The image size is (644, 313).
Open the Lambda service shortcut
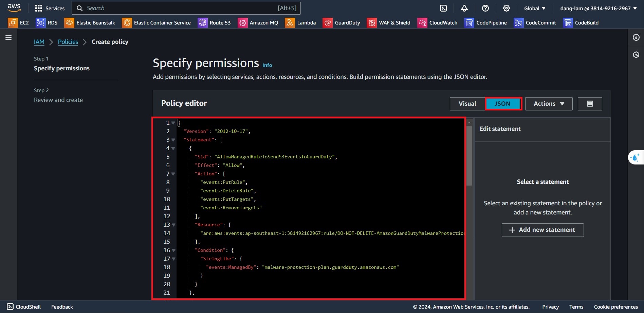[x=300, y=23]
